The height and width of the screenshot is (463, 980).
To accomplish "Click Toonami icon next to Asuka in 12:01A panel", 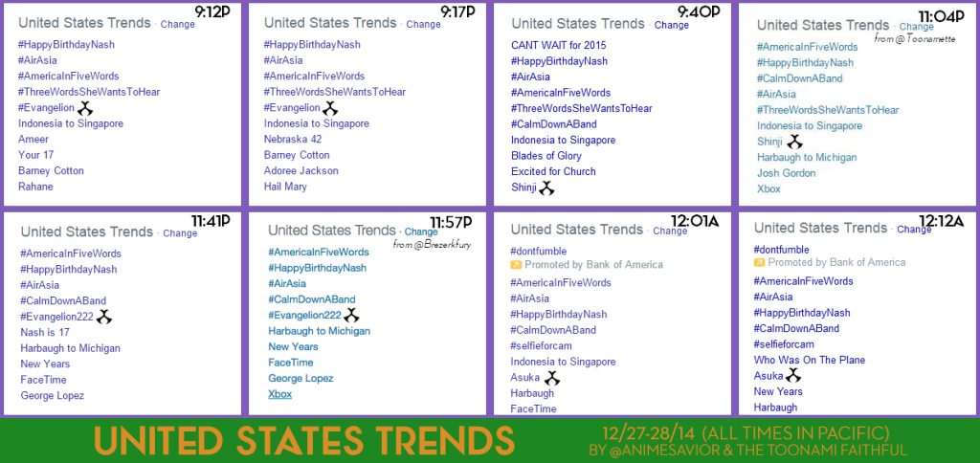I will (x=551, y=378).
